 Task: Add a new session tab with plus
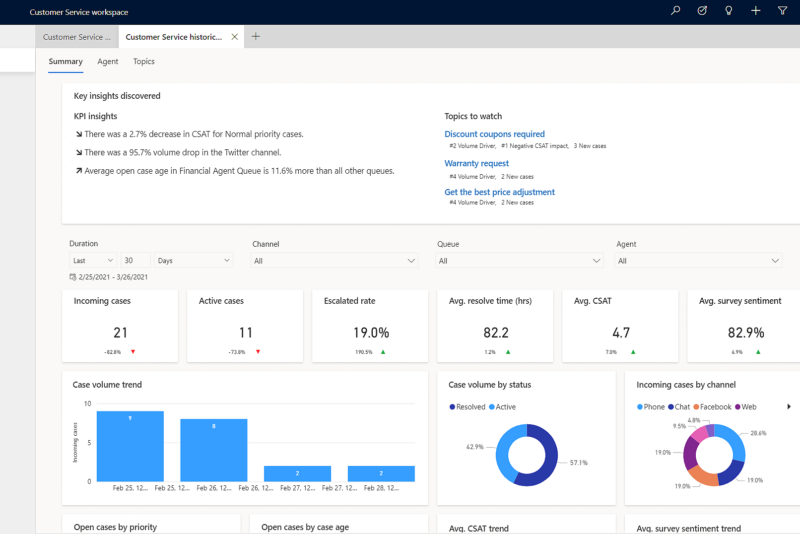(256, 36)
